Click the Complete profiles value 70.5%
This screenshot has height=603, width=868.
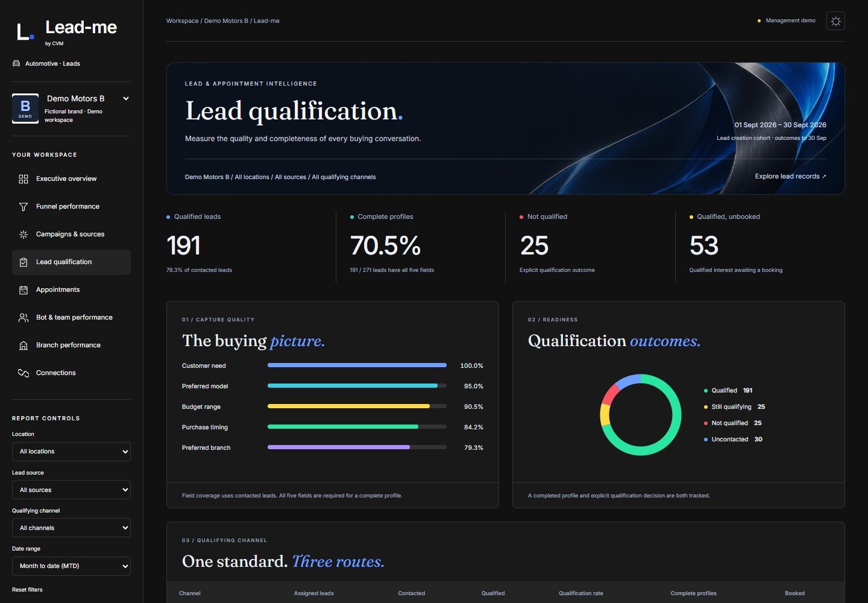(x=385, y=245)
